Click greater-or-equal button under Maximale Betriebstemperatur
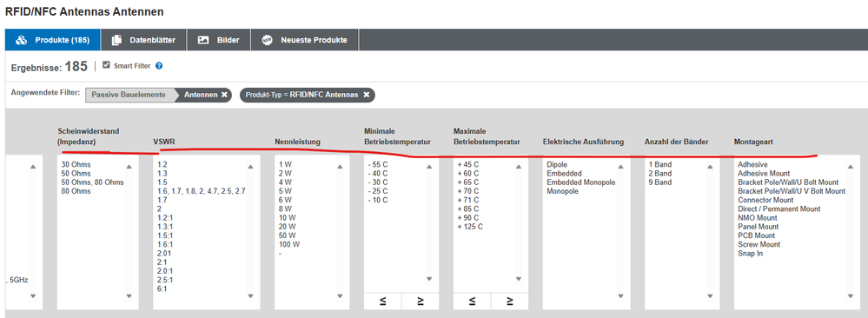This screenshot has width=868, height=318. click(x=509, y=301)
